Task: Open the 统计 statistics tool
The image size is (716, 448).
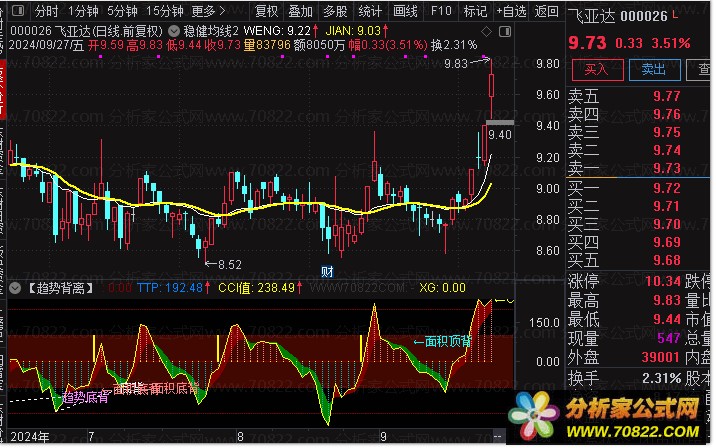Action: coord(370,11)
